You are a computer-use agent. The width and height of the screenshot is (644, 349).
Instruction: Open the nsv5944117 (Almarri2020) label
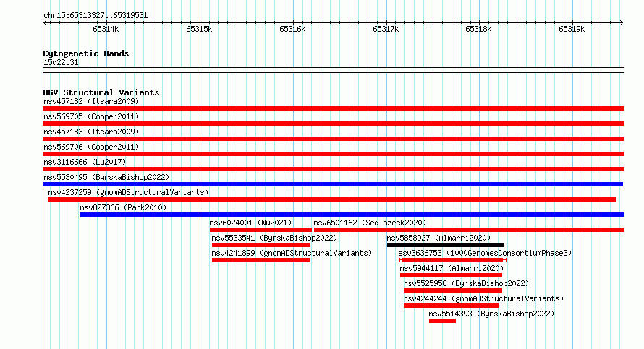click(x=452, y=268)
